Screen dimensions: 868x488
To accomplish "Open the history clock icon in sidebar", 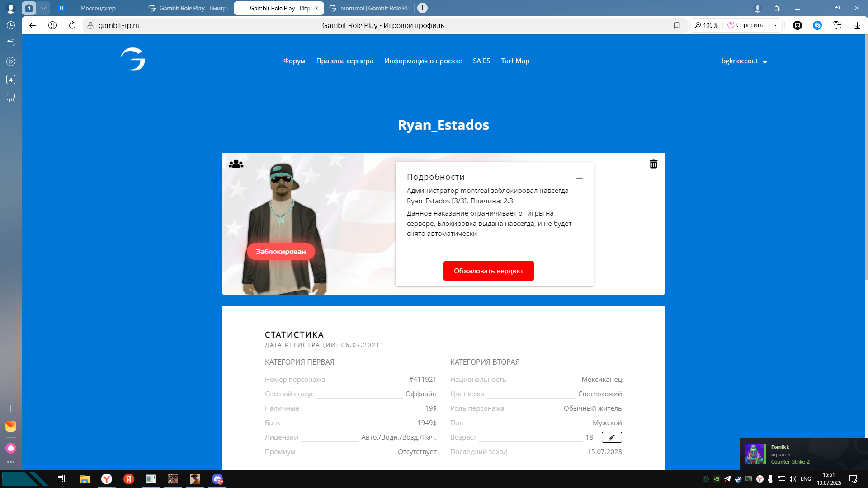I will coord(11,25).
